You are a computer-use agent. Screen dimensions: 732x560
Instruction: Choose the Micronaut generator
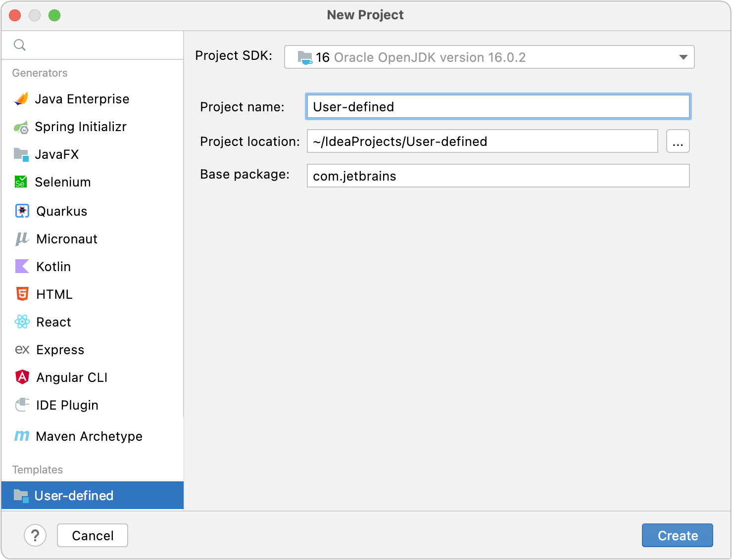93,239
